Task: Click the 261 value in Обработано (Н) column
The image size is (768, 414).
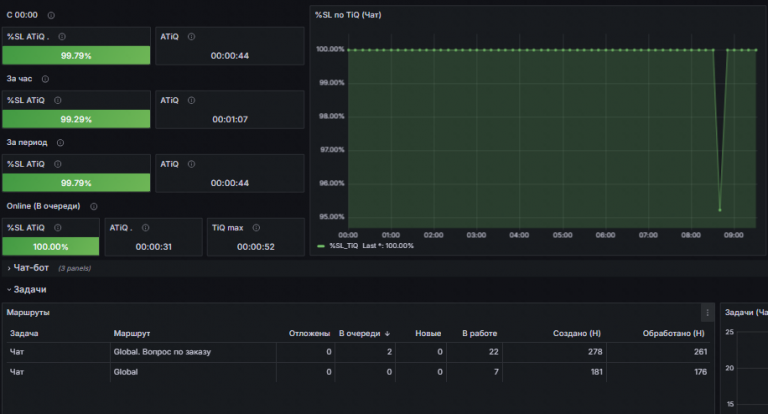Action: tap(700, 352)
